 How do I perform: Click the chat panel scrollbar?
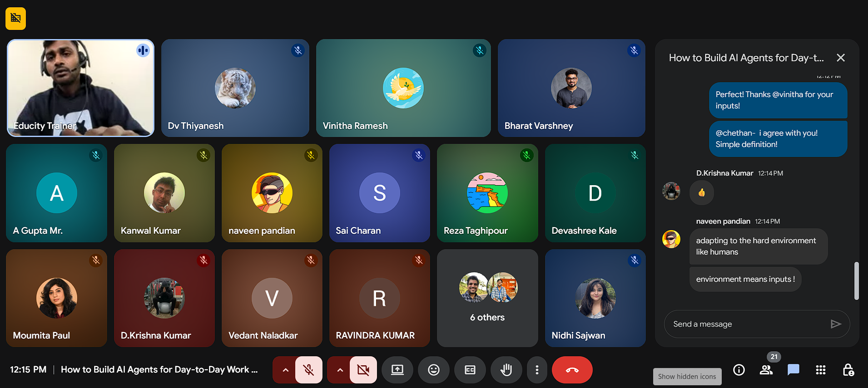pos(857,280)
